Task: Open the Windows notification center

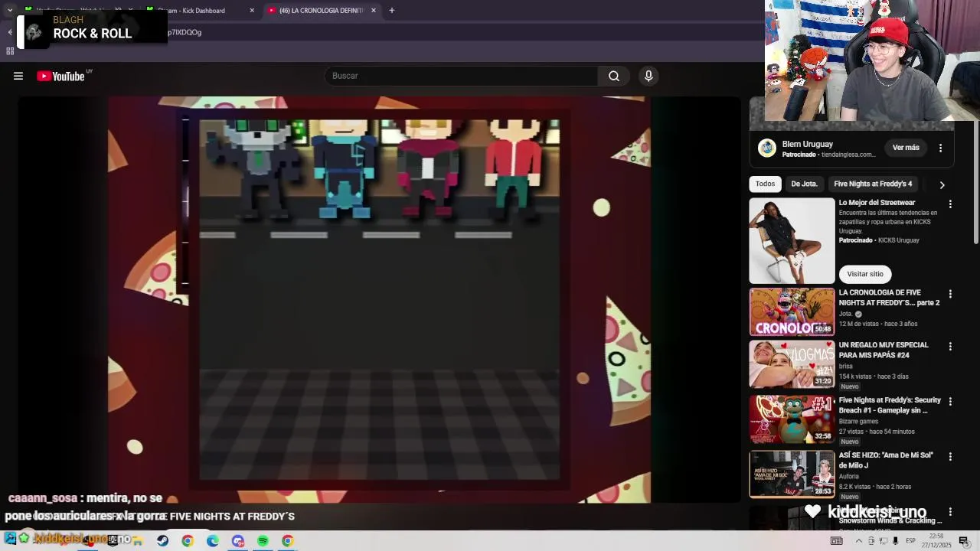Action: 963,541
